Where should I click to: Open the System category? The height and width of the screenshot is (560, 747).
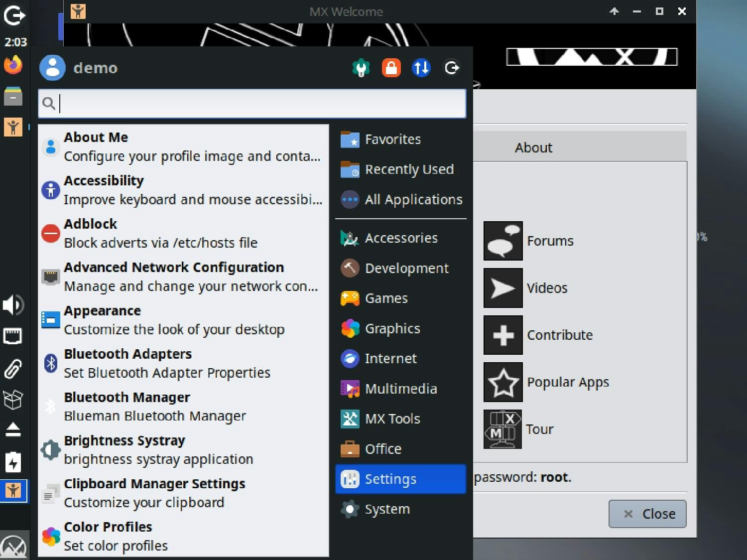[x=401, y=509]
